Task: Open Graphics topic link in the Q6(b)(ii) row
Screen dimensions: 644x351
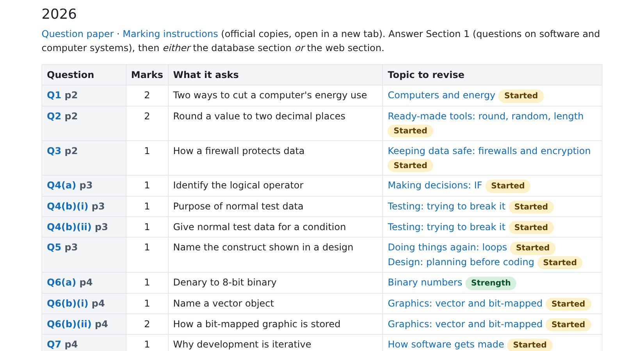Action: point(465,324)
